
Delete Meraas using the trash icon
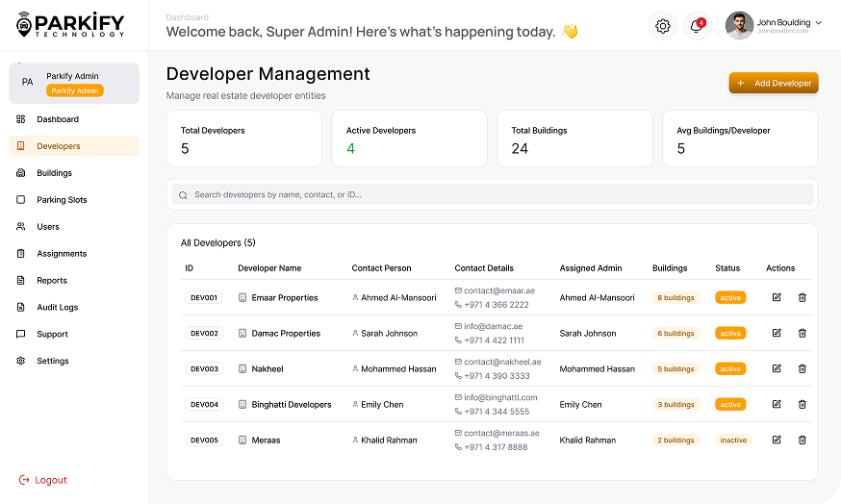[x=802, y=440]
